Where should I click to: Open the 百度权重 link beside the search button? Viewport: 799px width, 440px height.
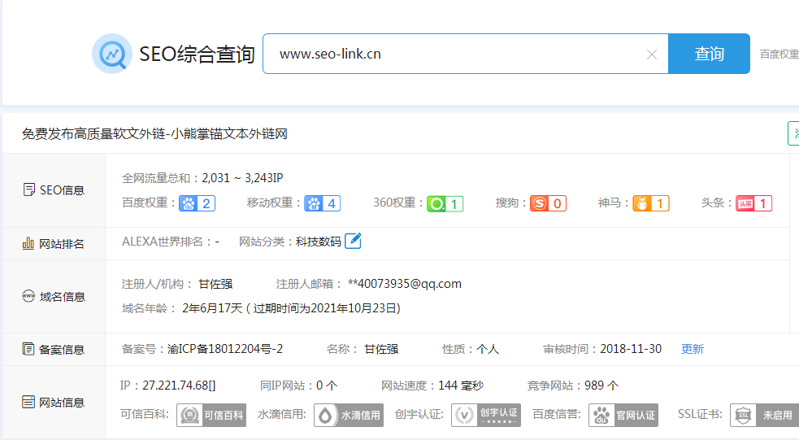click(779, 54)
